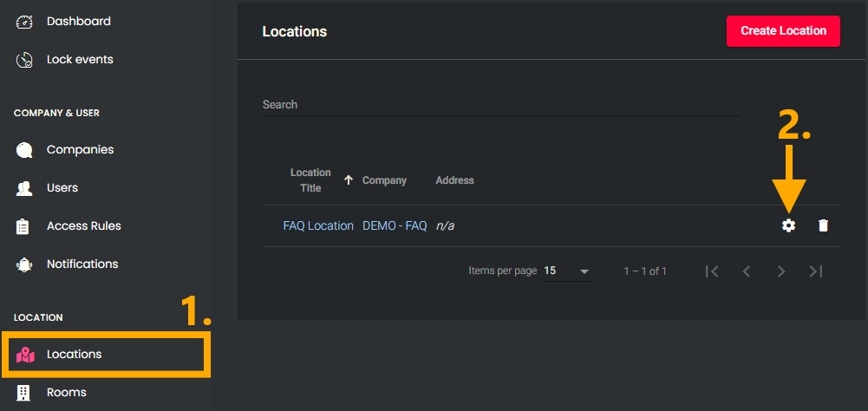The height and width of the screenshot is (411, 868).
Task: Jump to the last page button
Action: (x=815, y=271)
